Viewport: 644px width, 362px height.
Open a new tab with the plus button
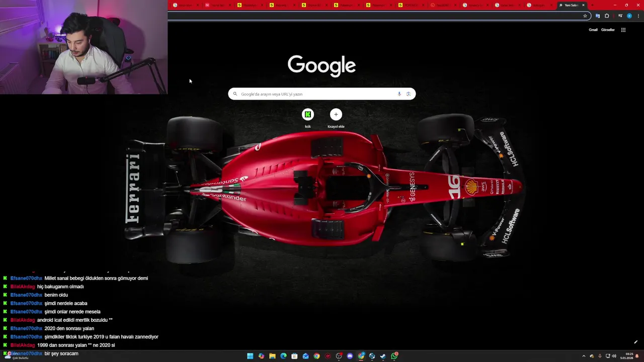tap(592, 5)
